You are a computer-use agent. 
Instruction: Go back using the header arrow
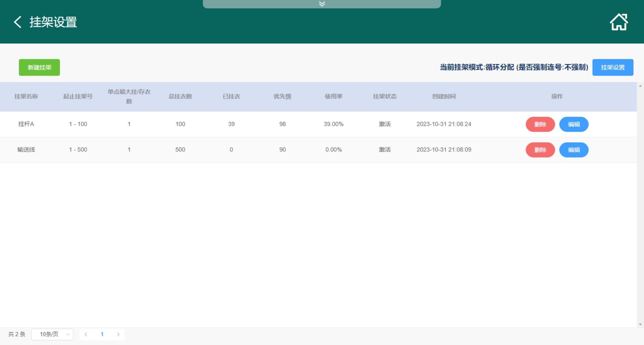pyautogui.click(x=18, y=22)
